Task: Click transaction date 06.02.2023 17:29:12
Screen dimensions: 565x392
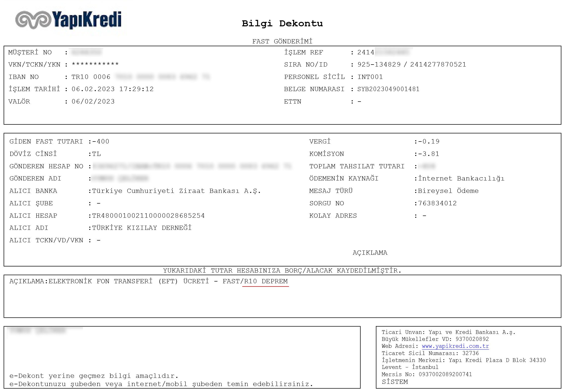Action: 113,89
